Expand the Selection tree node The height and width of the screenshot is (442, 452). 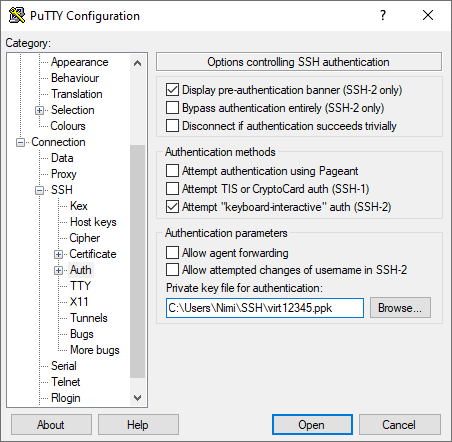point(39,110)
